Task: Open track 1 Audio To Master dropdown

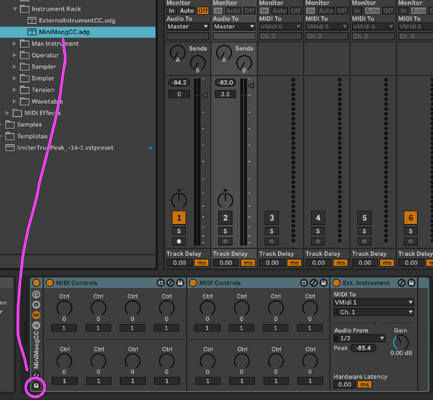Action: (x=188, y=26)
